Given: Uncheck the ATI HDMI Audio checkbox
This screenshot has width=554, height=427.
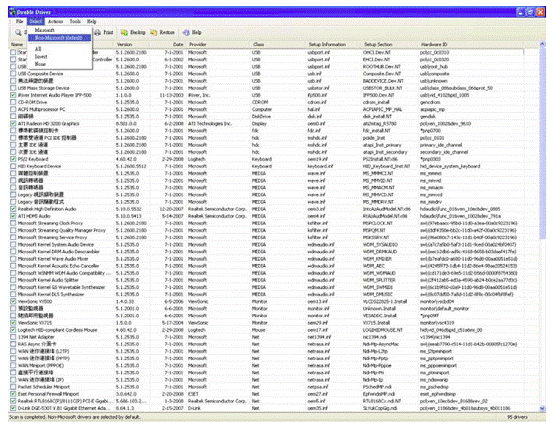Looking at the screenshot, I should 13,216.
